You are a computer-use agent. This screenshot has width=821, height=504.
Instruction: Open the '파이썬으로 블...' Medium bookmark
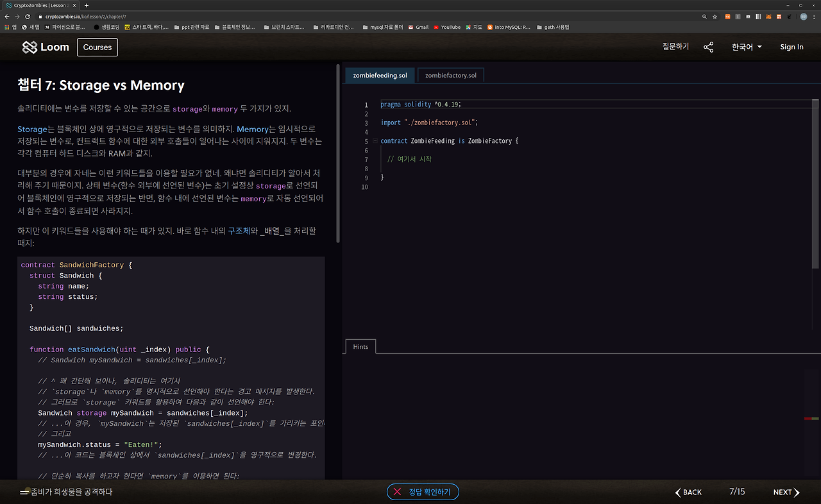tap(65, 27)
